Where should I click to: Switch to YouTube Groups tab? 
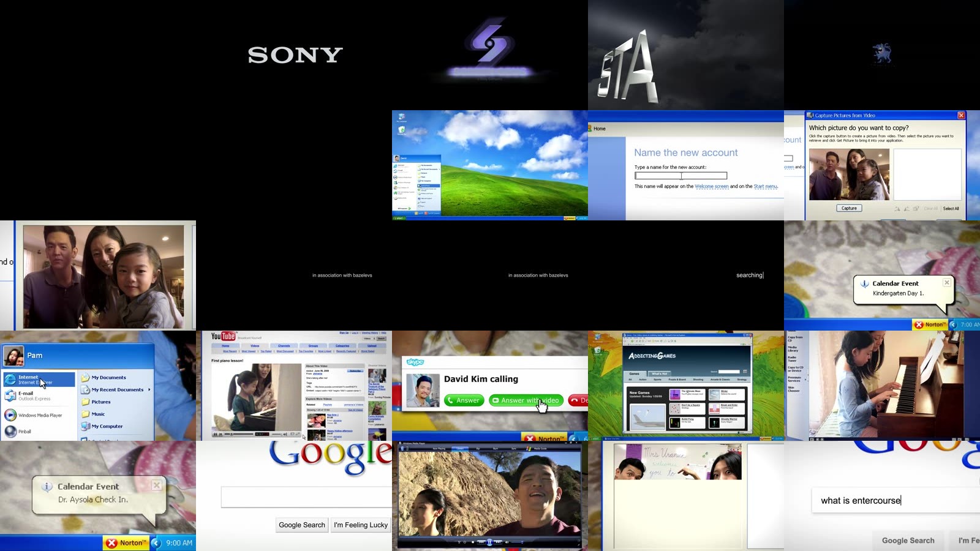[313, 346]
